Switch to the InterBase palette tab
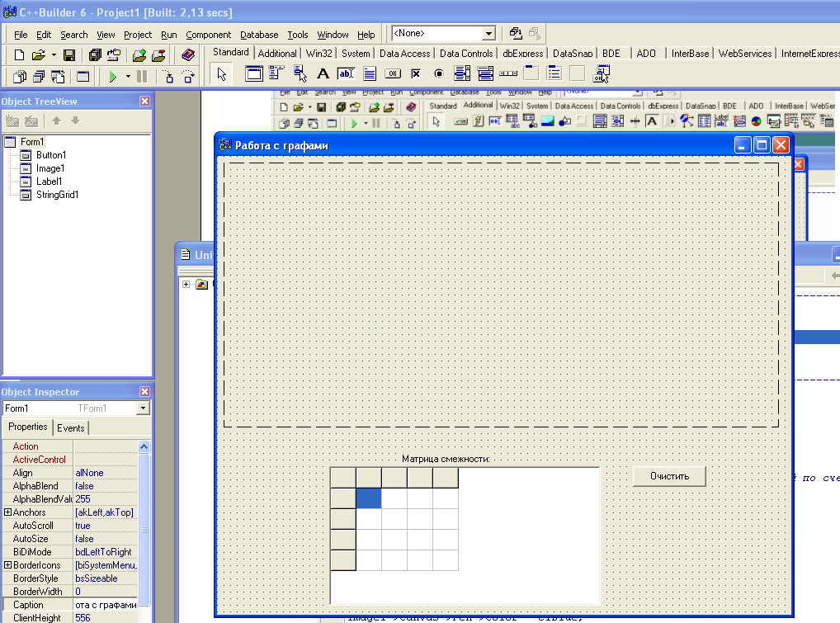 [x=690, y=54]
